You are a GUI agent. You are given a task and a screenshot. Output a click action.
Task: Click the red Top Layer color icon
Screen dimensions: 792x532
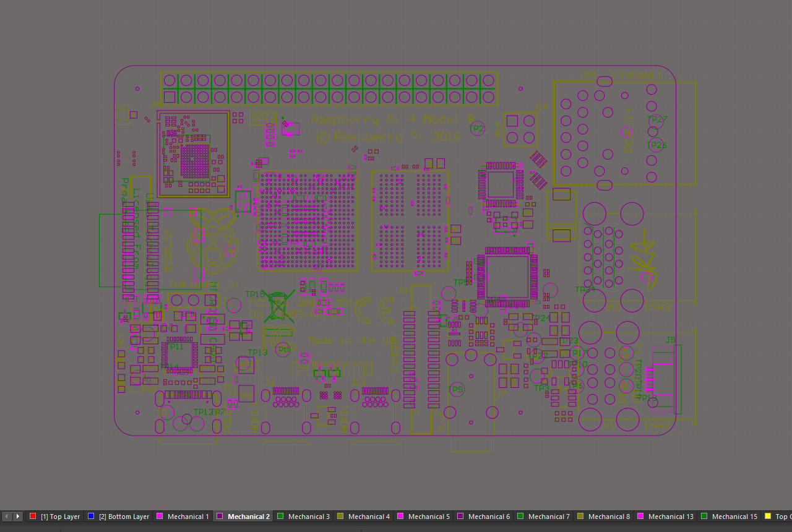coord(32,516)
